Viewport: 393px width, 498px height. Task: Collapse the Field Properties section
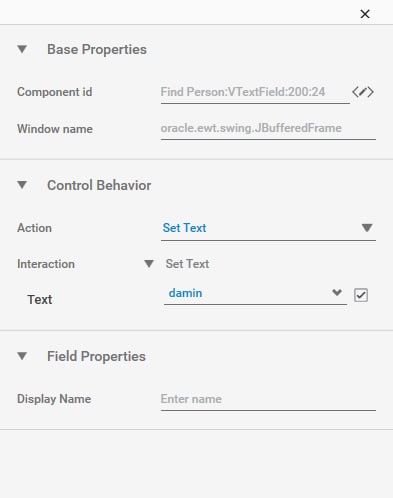point(22,356)
